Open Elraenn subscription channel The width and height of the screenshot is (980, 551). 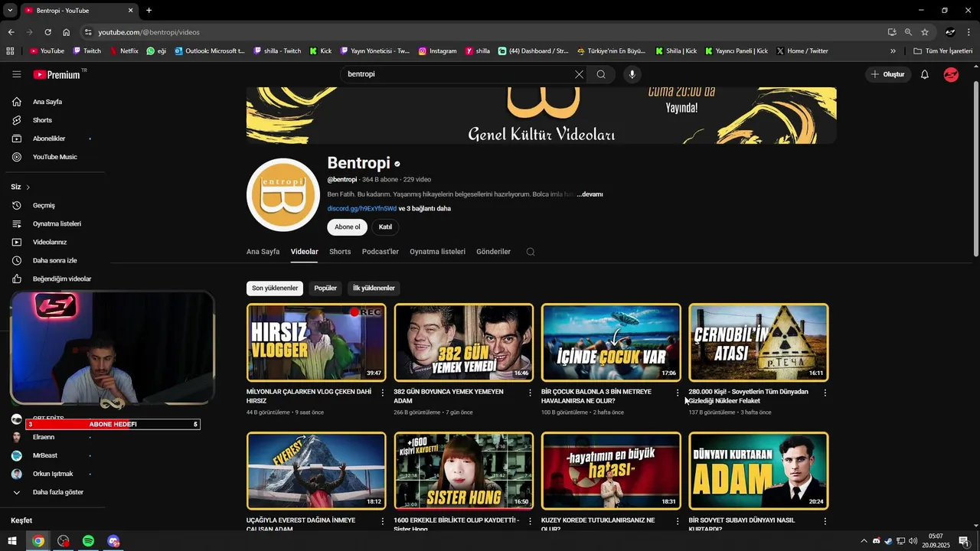pyautogui.click(x=44, y=437)
